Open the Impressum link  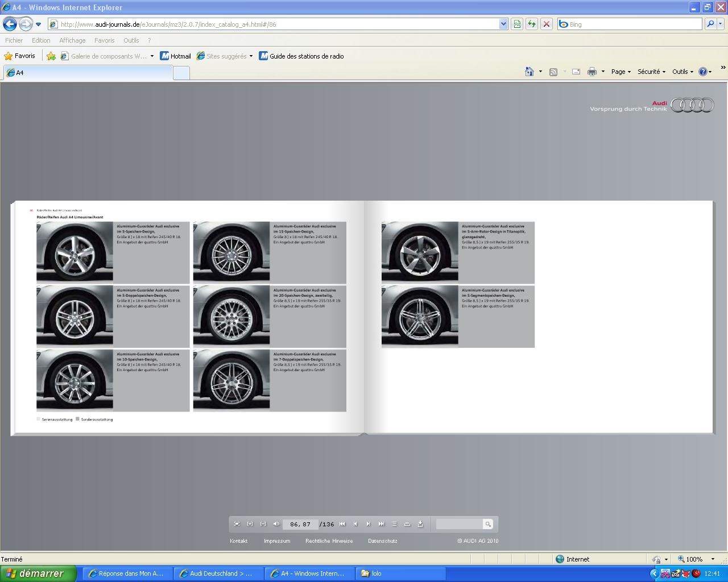[x=277, y=541]
